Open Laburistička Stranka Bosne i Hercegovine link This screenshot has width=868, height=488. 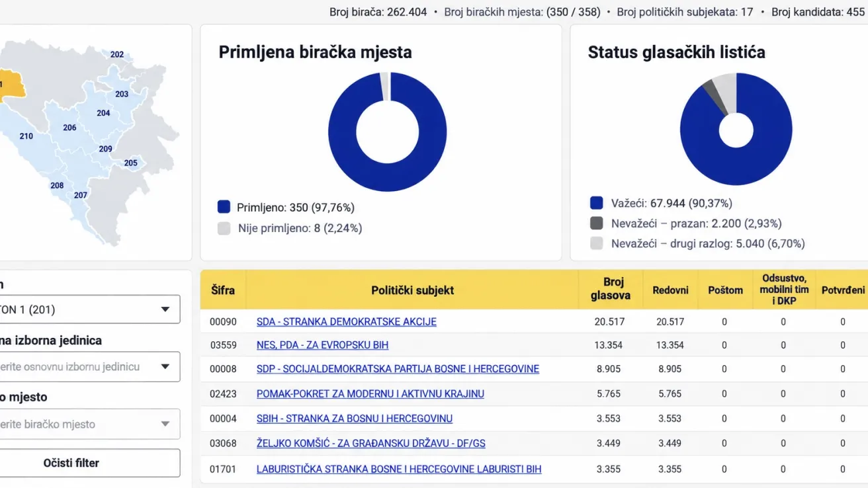[399, 469]
